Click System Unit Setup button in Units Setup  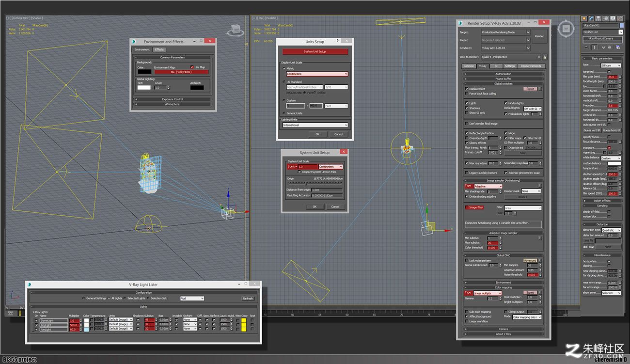coord(315,51)
